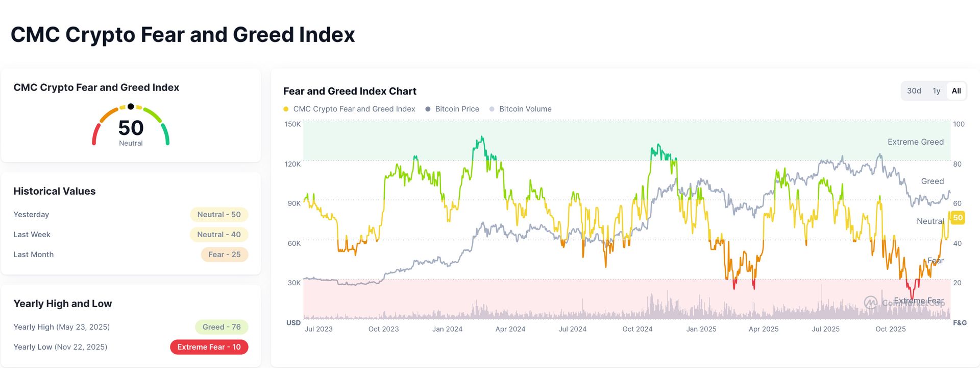
Task: Toggle the yellow Fear and Greed Index legend dot
Action: pyautogui.click(x=286, y=109)
